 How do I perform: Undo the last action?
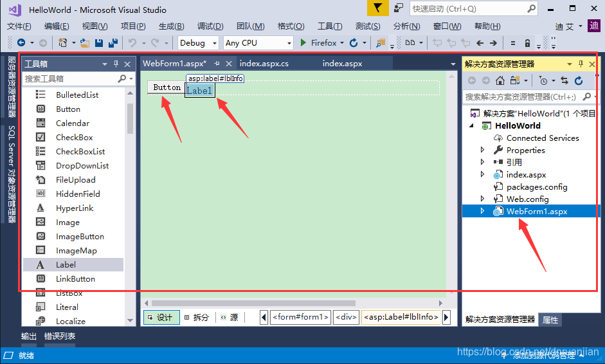(132, 43)
